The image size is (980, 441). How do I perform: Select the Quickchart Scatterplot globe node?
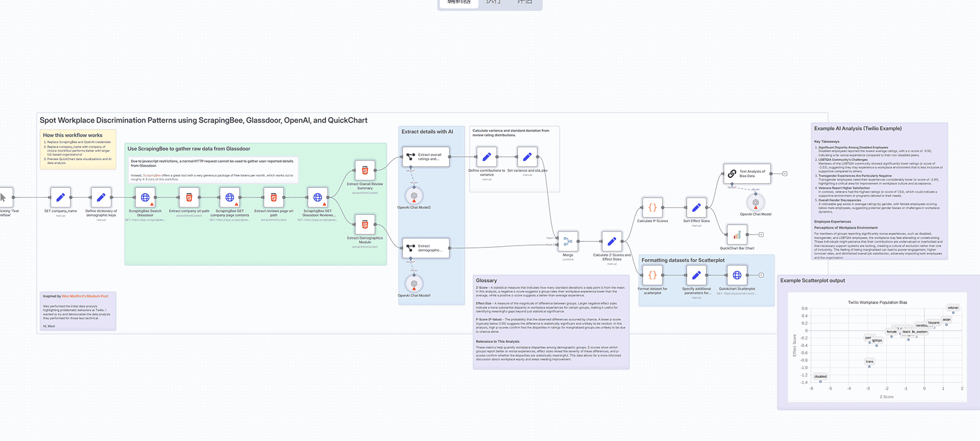coord(737,275)
